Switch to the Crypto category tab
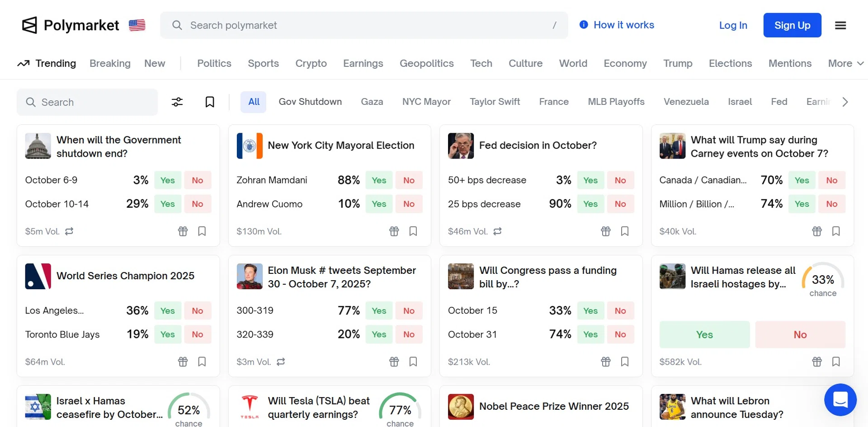 click(311, 64)
